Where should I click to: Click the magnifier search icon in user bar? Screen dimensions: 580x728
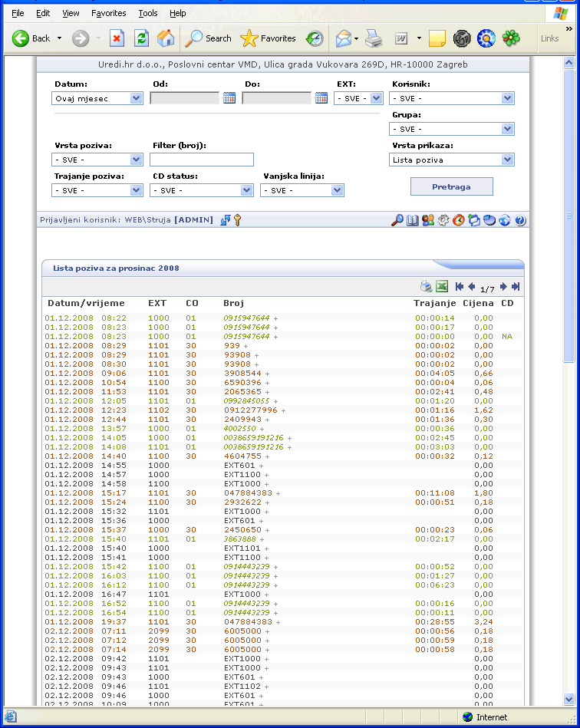click(397, 220)
